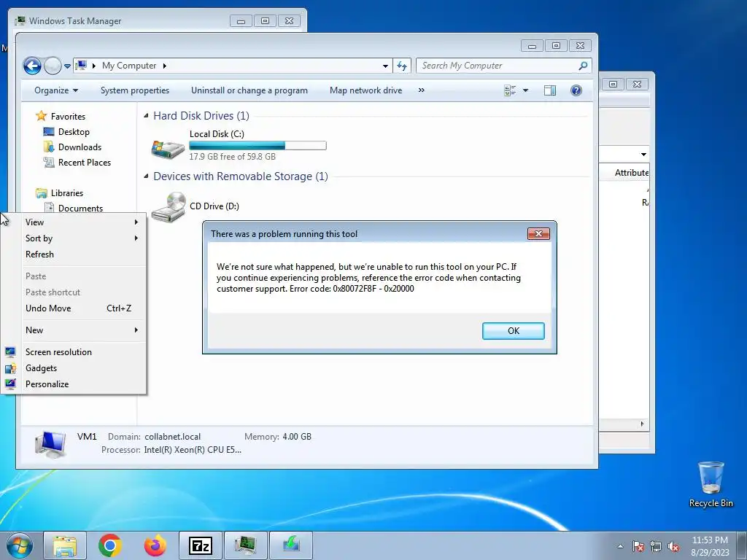Click the green arrow installer taskbar icon
This screenshot has width=747, height=560.
point(291,545)
